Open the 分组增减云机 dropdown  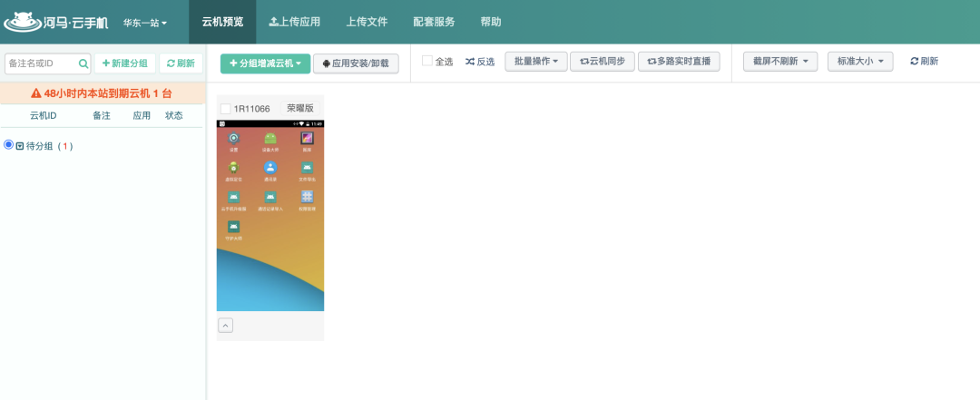(x=265, y=63)
